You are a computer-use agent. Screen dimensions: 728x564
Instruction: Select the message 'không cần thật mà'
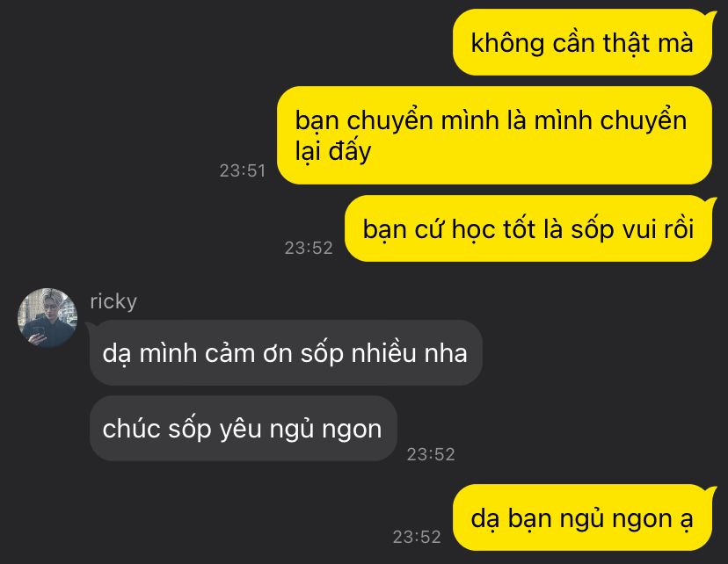point(582,43)
